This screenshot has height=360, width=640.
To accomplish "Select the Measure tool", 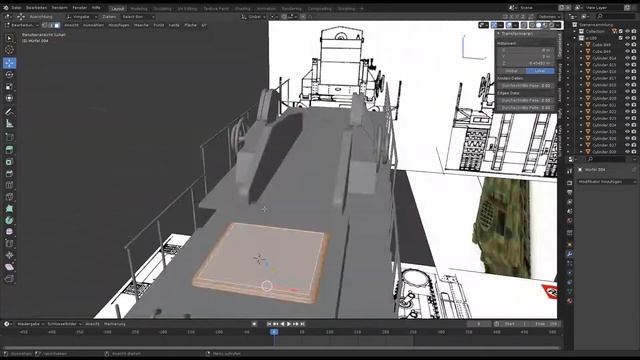I will point(9,123).
